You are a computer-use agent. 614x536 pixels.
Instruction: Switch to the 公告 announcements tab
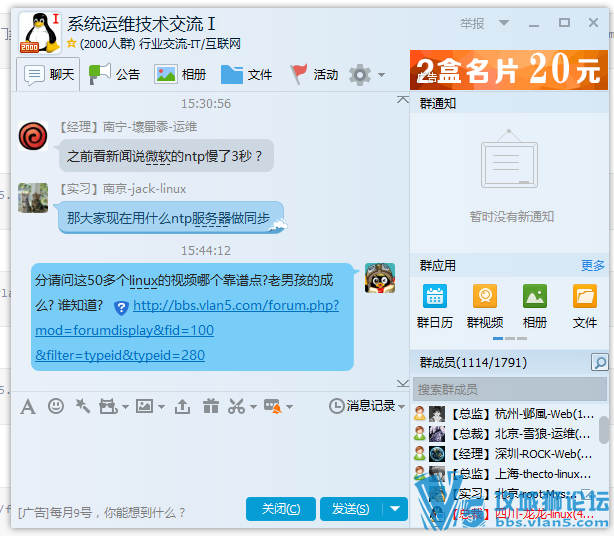pos(115,74)
